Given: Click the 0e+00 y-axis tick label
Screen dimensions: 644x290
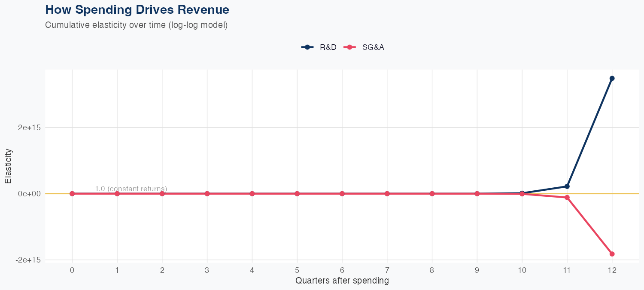Looking at the screenshot, I should (29, 194).
